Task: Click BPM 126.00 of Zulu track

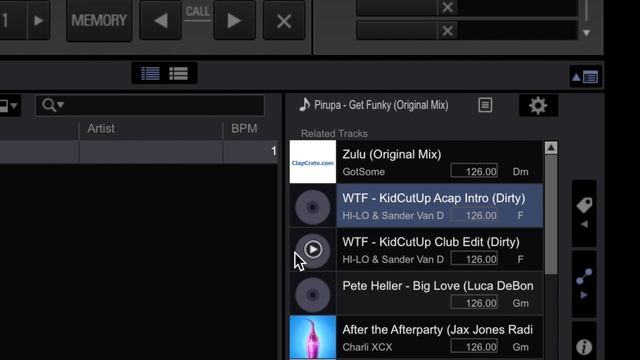Action: coord(474,171)
